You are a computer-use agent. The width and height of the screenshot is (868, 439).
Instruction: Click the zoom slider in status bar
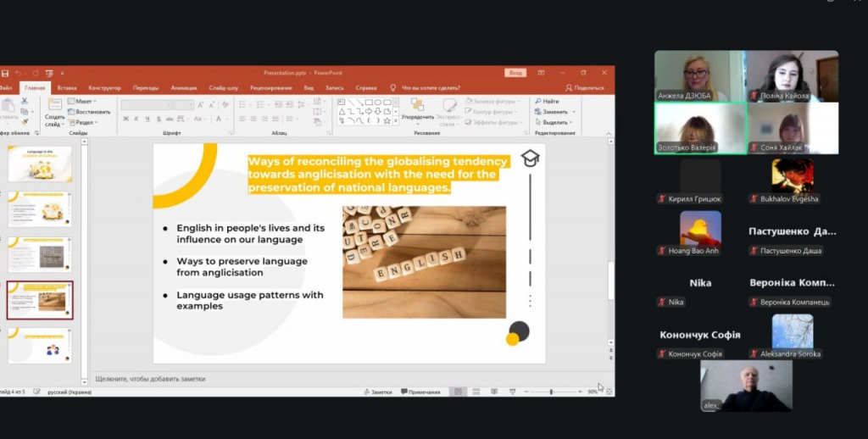551,392
